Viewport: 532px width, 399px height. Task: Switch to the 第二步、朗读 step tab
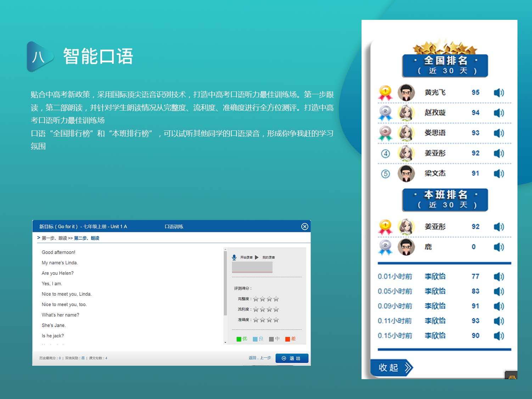pyautogui.click(x=86, y=238)
